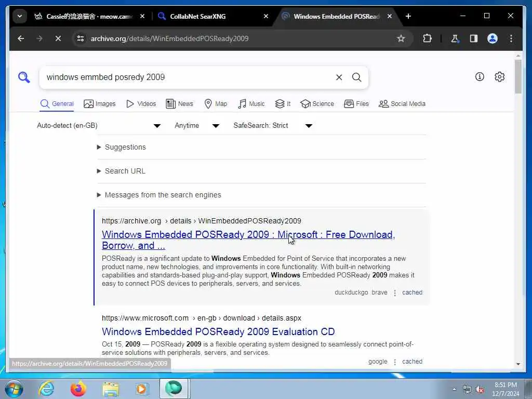Expand the Search URL section
Viewport: 532px width, 399px height.
tap(121, 171)
